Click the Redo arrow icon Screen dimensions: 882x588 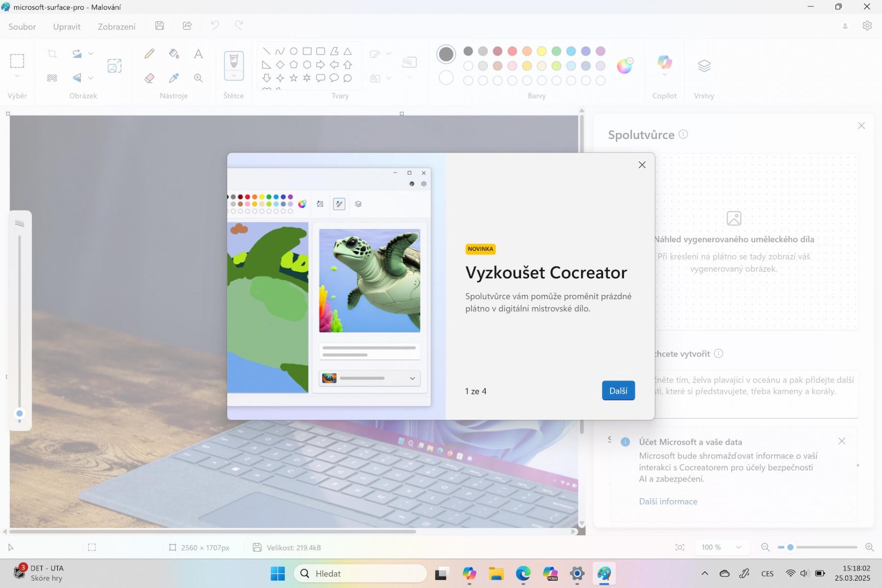(239, 25)
